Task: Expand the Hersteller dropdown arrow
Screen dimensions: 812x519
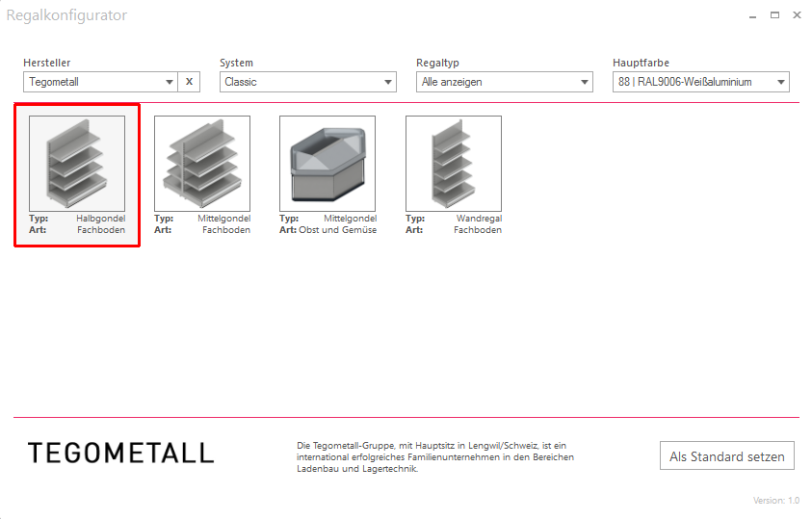Action: point(170,82)
